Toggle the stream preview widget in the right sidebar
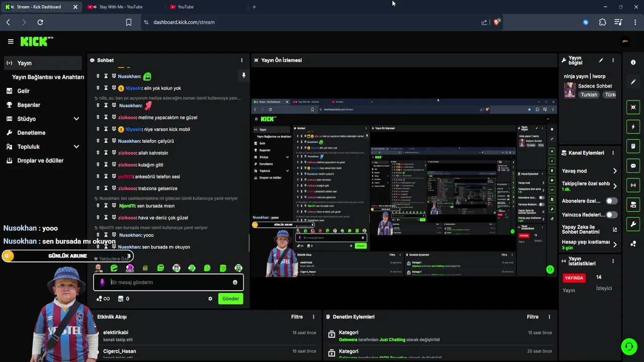Viewport: 644px width, 362px height. [633, 107]
